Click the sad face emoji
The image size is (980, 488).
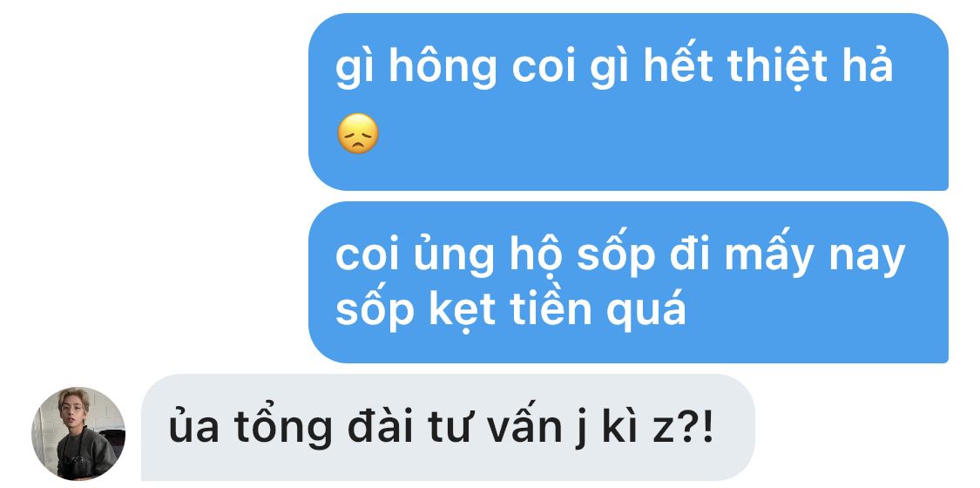358,133
